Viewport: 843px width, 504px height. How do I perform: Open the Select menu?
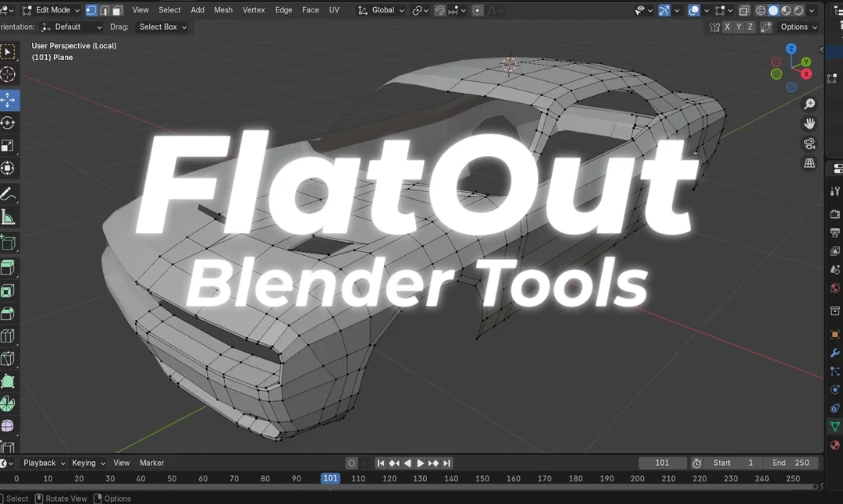pos(169,10)
